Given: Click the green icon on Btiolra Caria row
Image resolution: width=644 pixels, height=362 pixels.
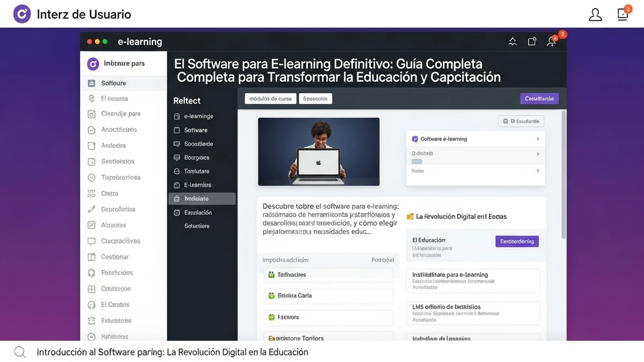Looking at the screenshot, I should click(272, 295).
